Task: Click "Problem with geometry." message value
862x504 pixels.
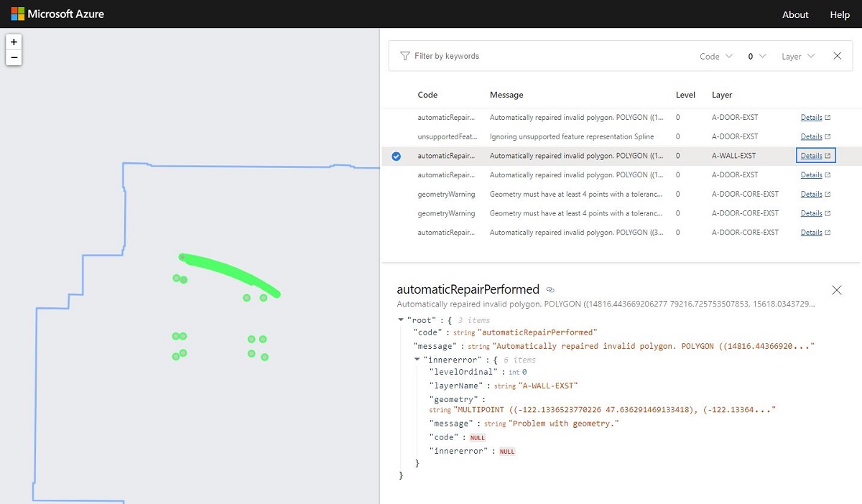Action: (564, 424)
